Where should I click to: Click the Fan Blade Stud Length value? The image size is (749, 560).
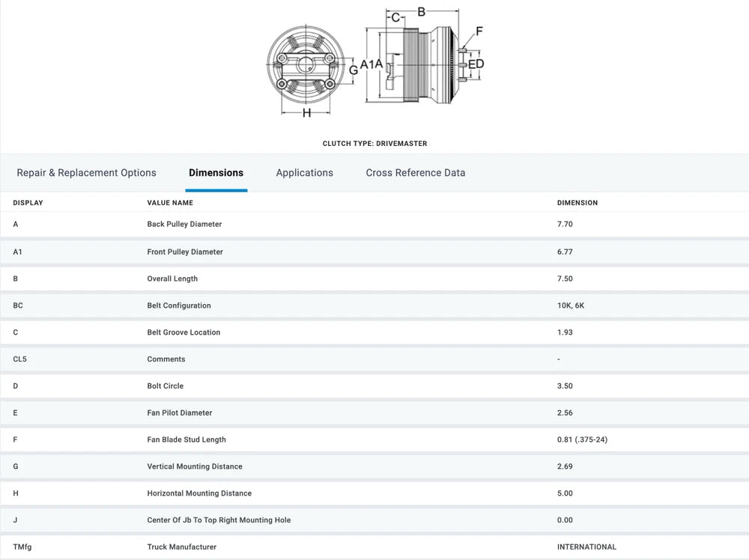[582, 439]
